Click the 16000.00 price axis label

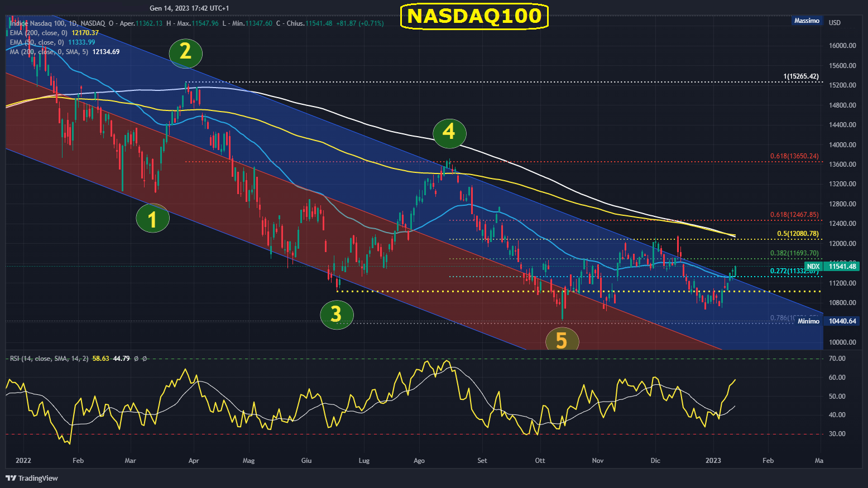[843, 46]
